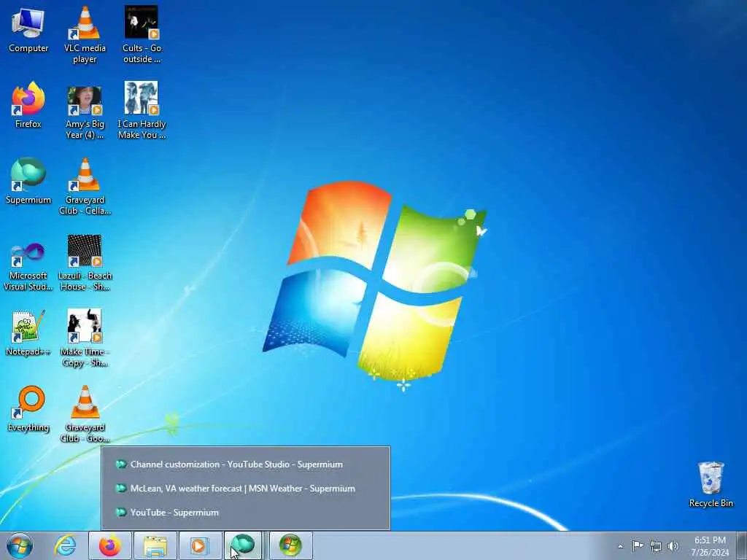Click the Show desktop strip
Image resolution: width=747 pixels, height=560 pixels.
pos(741,545)
